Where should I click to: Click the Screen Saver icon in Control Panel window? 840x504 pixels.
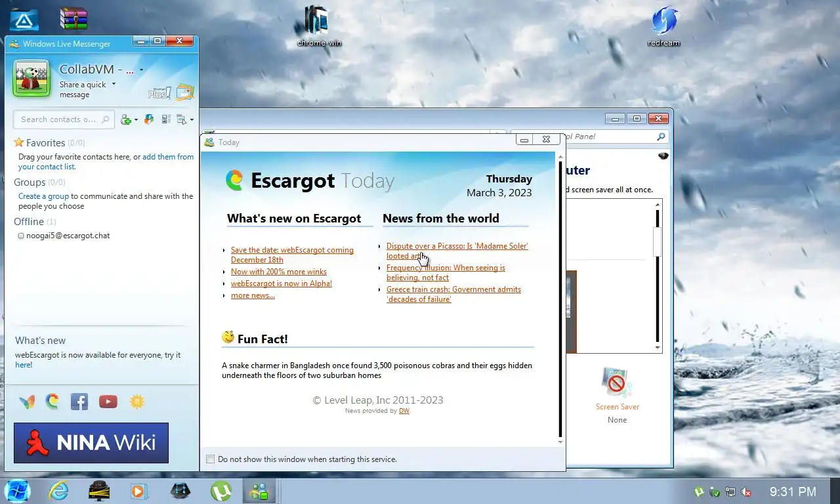point(617,383)
